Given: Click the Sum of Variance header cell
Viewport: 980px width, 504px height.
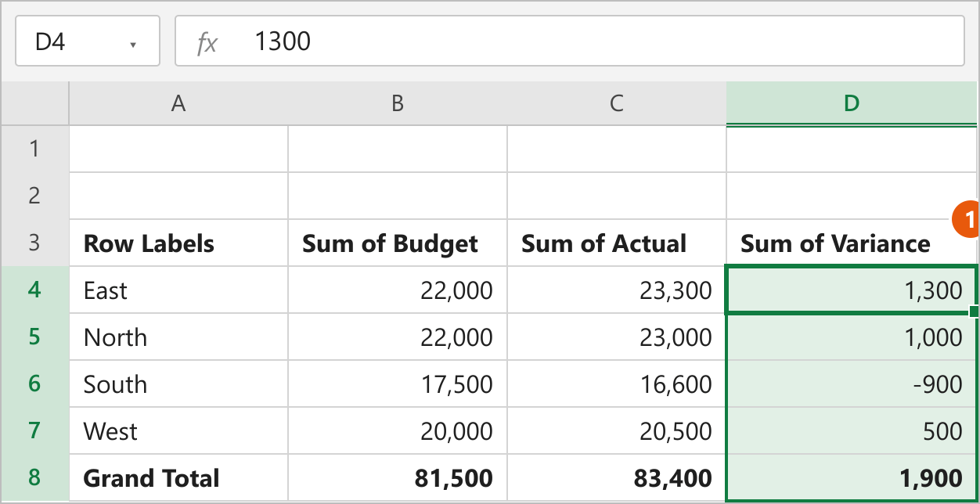Looking at the screenshot, I should [x=852, y=243].
